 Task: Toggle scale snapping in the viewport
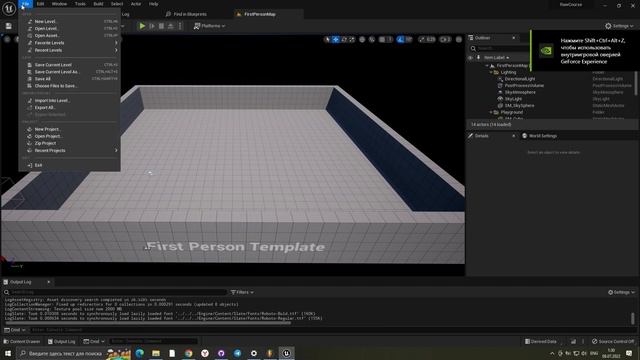tap(422, 40)
